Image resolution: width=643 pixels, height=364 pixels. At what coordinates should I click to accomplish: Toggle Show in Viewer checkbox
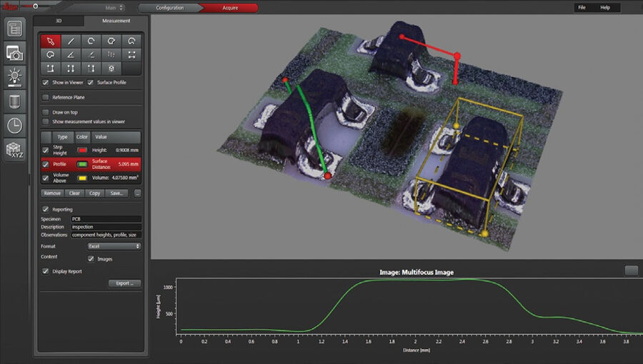[46, 82]
